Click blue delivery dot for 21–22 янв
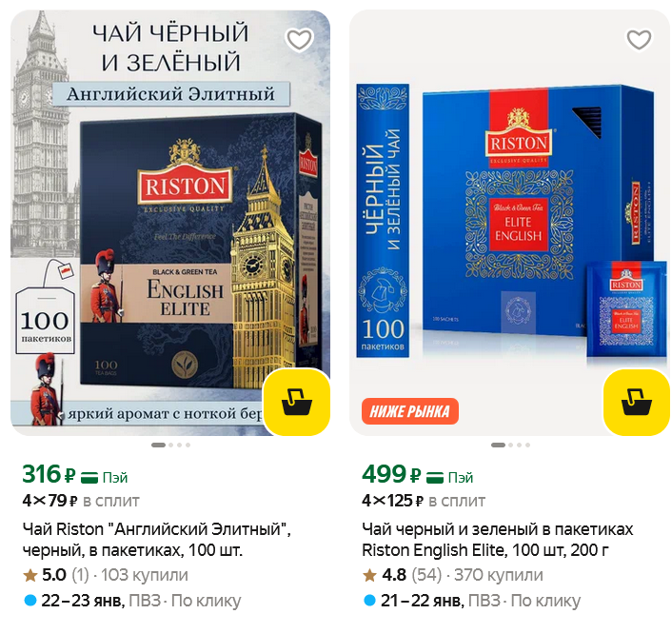Image resolution: width=672 pixels, height=634 pixels. [369, 601]
